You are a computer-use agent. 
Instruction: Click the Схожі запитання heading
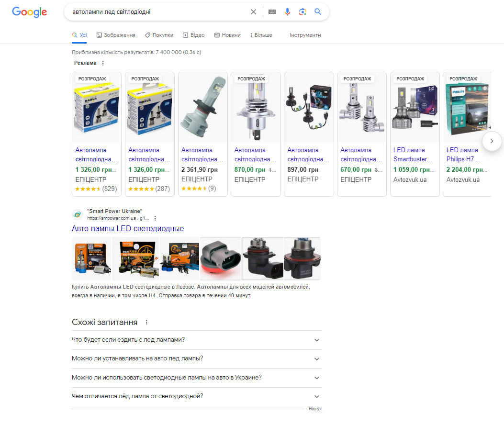[x=104, y=322]
